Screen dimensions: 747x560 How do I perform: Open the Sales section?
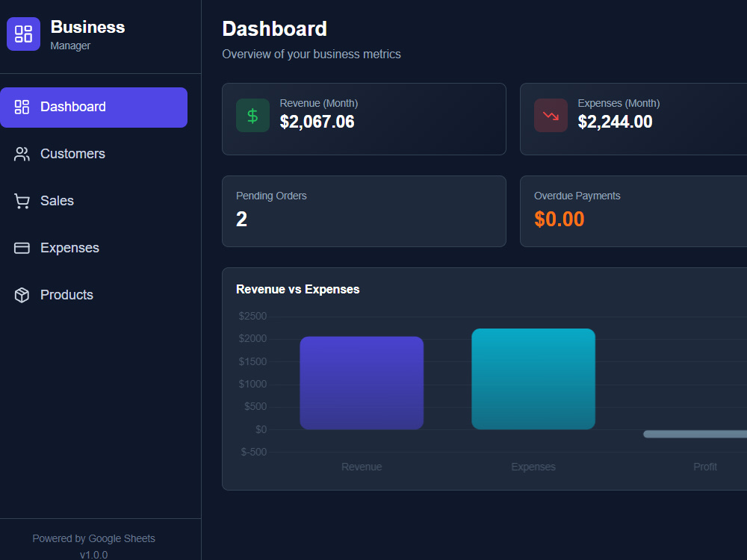pyautogui.click(x=94, y=201)
